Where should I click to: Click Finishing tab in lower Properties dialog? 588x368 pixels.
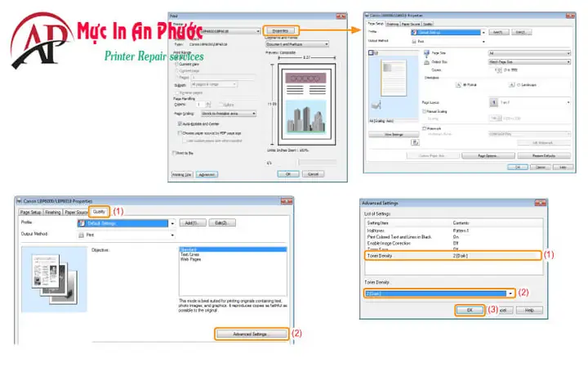click(x=53, y=213)
